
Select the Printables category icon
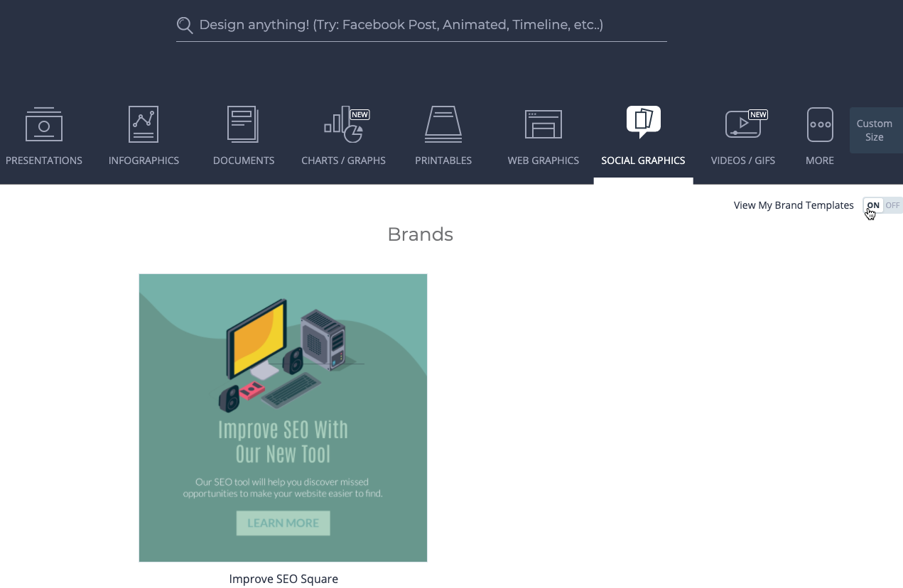[443, 124]
